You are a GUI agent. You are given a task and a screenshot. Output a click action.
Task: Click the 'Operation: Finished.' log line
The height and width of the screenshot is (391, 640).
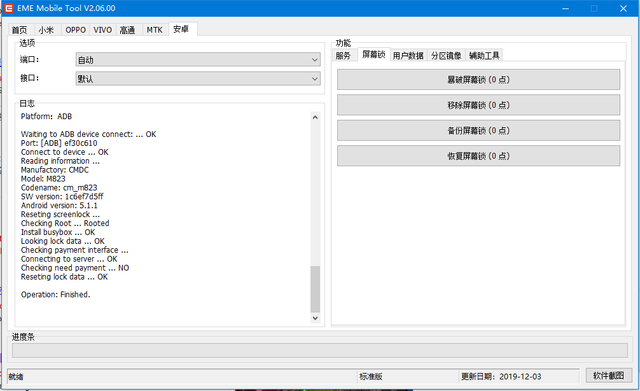pos(56,295)
